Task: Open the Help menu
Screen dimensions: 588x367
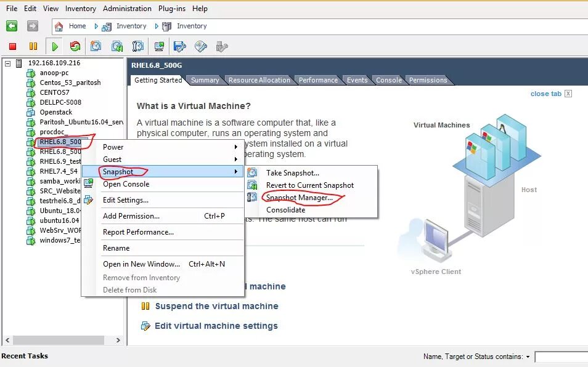Action: point(200,8)
